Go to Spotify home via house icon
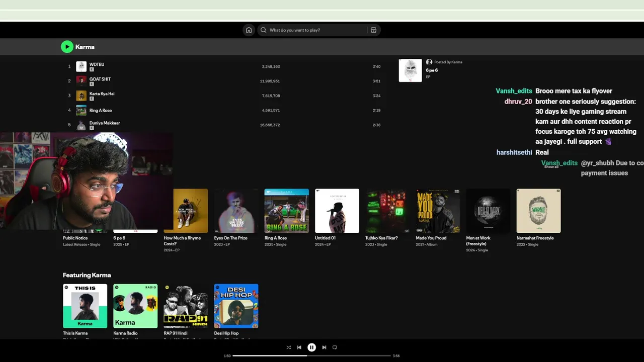Image resolution: width=644 pixels, height=362 pixels. [x=249, y=30]
